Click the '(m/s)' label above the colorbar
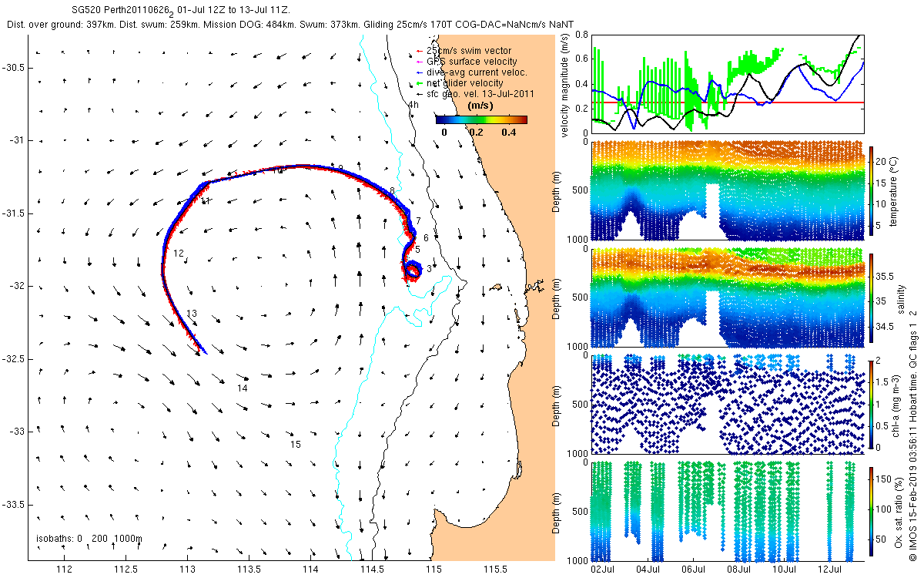 481,106
